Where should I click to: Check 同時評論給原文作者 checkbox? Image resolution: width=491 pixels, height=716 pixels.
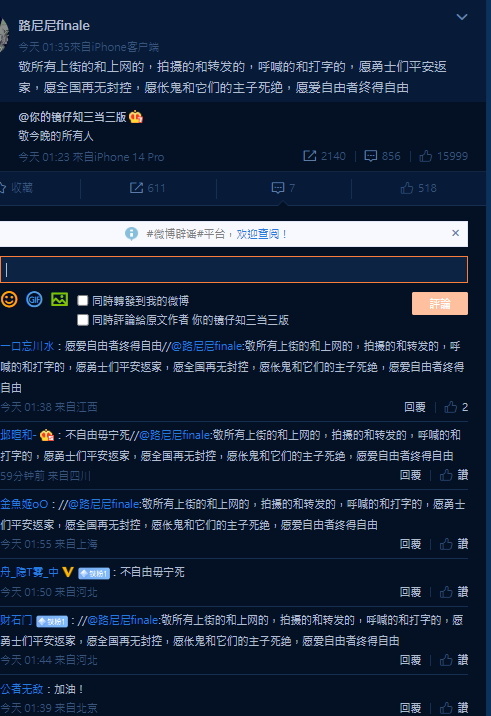click(x=83, y=320)
